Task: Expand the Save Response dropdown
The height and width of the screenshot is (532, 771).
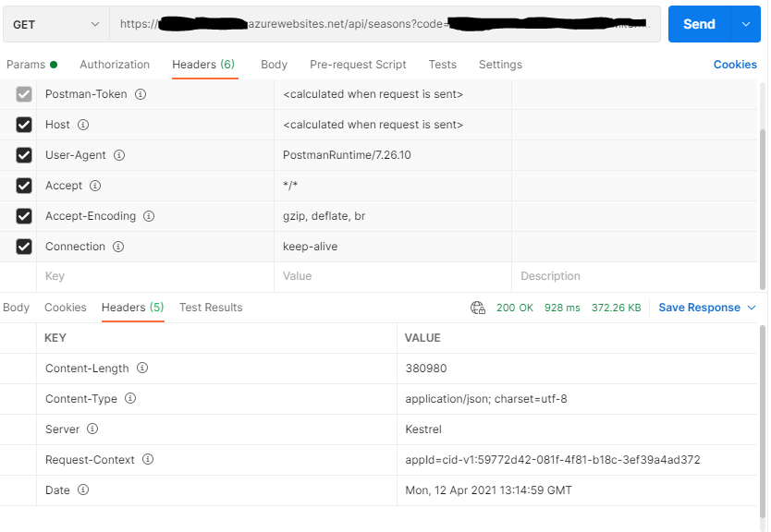Action: [x=749, y=307]
